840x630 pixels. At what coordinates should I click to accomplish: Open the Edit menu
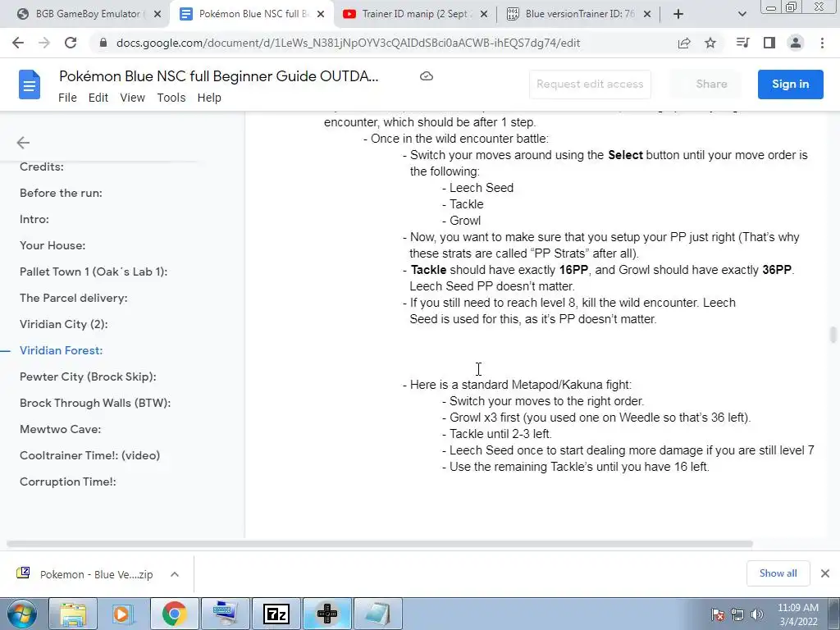(98, 98)
